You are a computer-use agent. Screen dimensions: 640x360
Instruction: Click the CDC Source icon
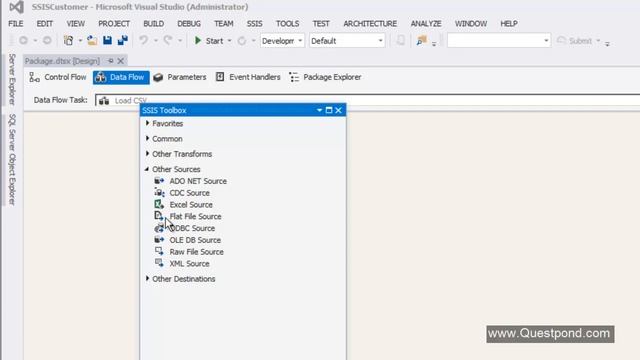point(159,193)
